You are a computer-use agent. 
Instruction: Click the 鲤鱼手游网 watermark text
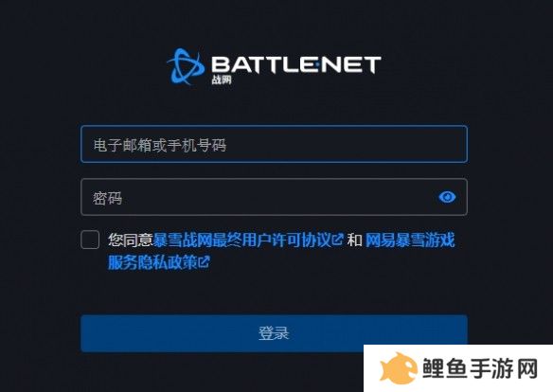click(x=480, y=368)
